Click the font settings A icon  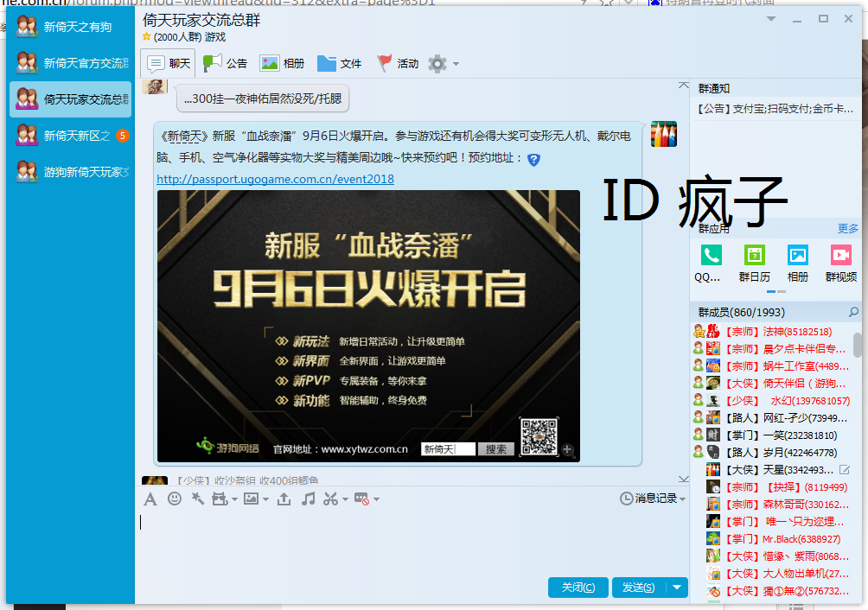point(150,499)
